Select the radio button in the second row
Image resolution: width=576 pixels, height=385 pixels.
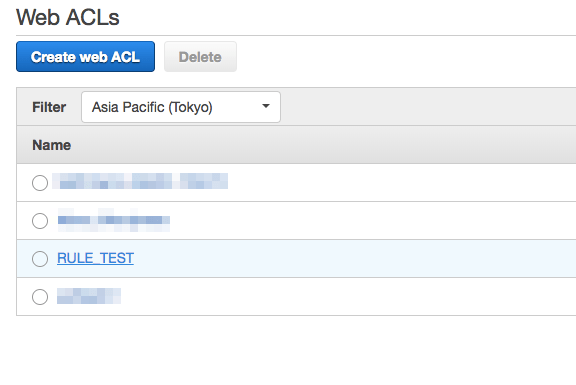tap(40, 221)
